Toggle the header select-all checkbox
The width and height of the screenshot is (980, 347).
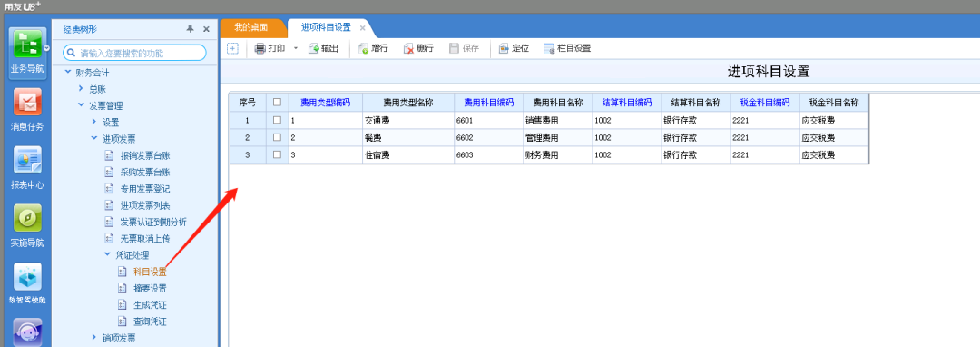[277, 103]
